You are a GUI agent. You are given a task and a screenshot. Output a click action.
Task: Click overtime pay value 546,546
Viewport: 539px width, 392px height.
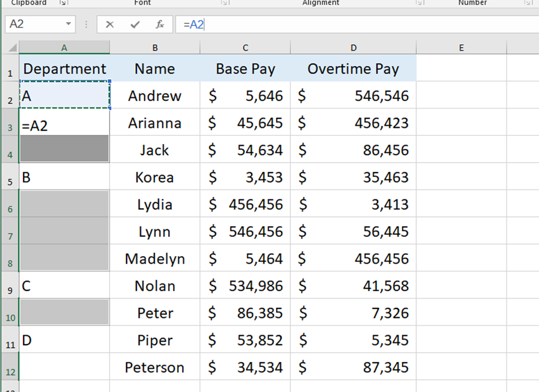[x=381, y=95]
